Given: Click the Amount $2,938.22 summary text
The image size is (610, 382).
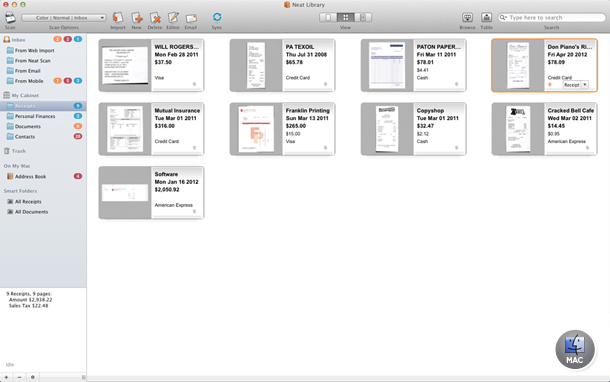Looking at the screenshot, I should pos(30,300).
